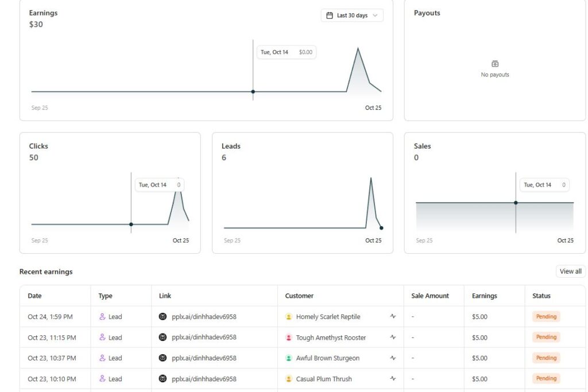The image size is (588, 392).
Task: Click activity icon for Homely Scarlet Reptile
Action: [393, 316]
